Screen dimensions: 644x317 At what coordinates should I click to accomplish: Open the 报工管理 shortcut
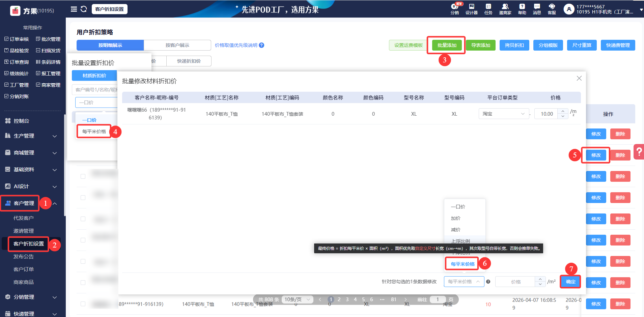point(48,74)
